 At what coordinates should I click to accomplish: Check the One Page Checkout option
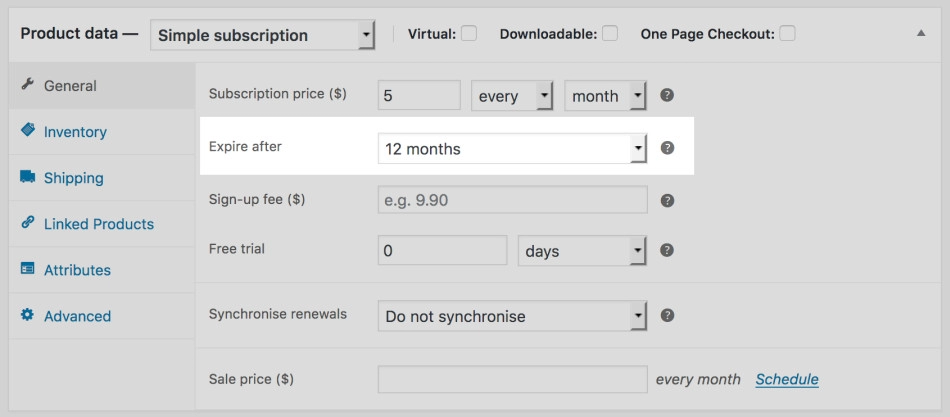tap(788, 33)
